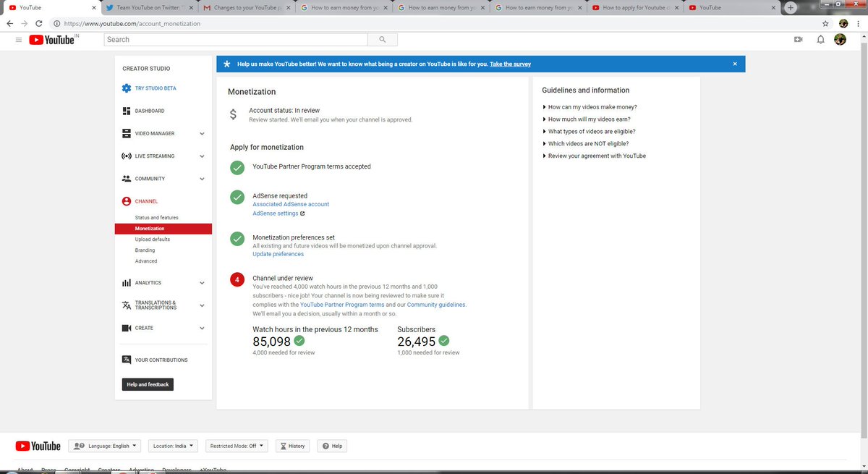Click the browser back arrow
Viewport: 868px width, 474px height.
[10, 23]
